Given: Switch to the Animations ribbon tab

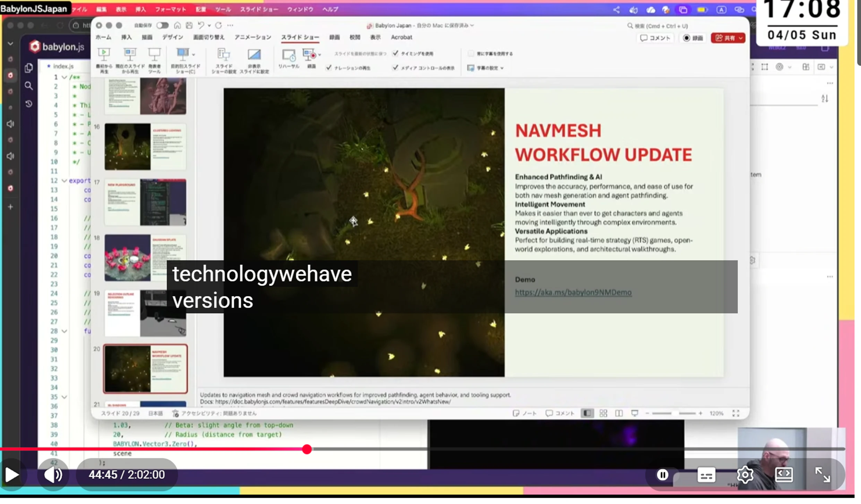Looking at the screenshot, I should pyautogui.click(x=252, y=37).
